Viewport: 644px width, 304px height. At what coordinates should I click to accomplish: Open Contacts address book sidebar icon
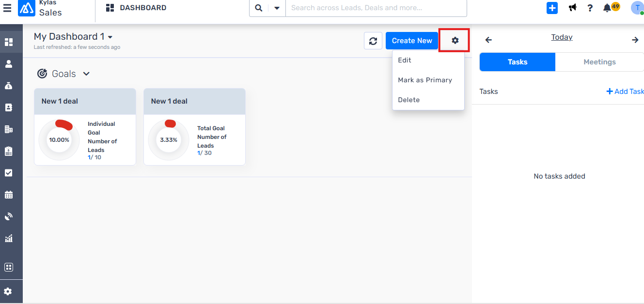9,107
